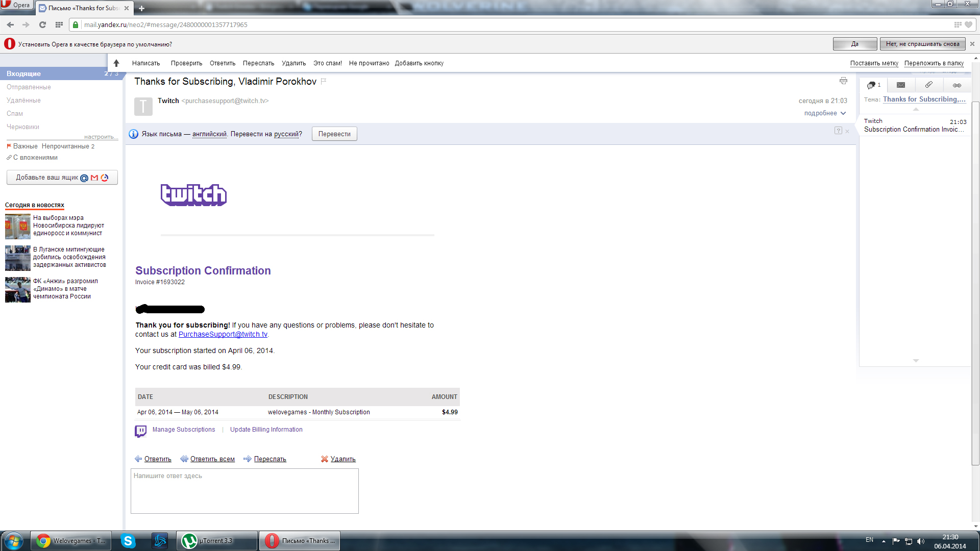Open Поставить метку dropdown
Viewport: 980px width, 551px height.
(874, 63)
